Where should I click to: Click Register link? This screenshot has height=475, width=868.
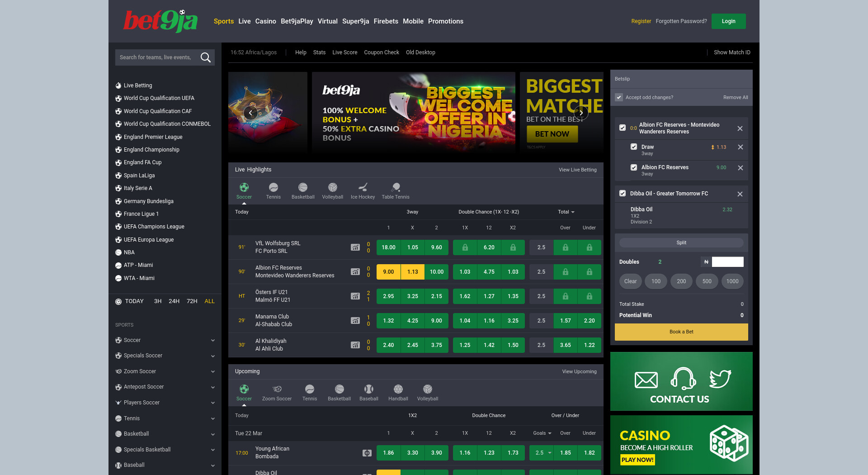click(641, 21)
